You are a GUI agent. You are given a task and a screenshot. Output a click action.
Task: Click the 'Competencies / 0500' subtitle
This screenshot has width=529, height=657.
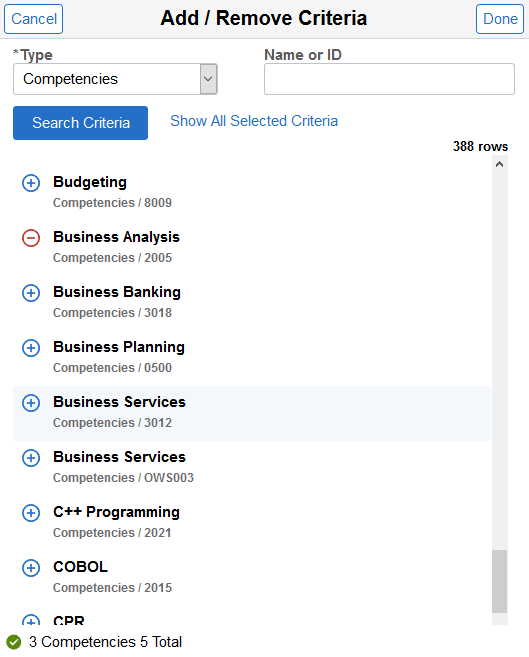tap(112, 367)
